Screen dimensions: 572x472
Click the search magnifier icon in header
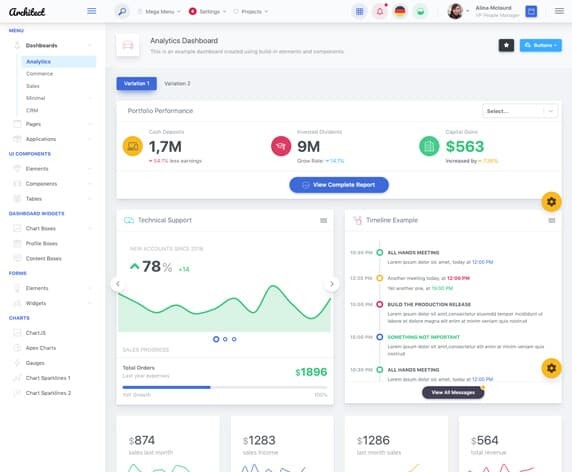pos(122,12)
